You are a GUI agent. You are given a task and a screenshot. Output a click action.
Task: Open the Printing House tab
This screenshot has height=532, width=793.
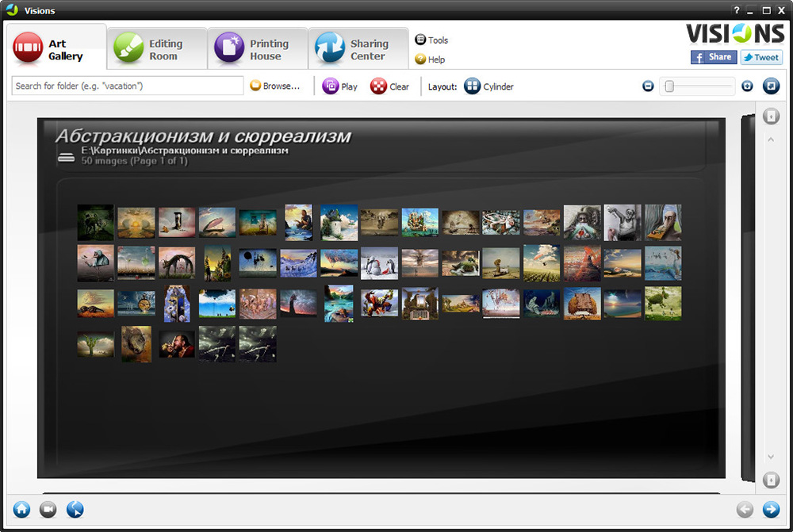tap(258, 49)
